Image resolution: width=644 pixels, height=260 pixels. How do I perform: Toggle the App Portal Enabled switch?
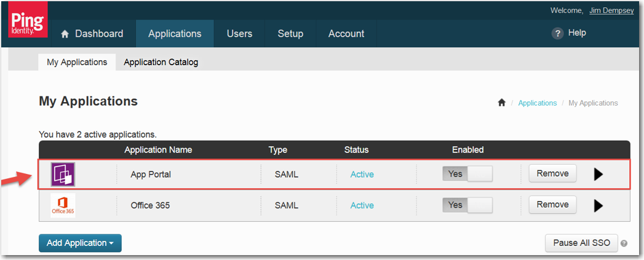point(467,174)
